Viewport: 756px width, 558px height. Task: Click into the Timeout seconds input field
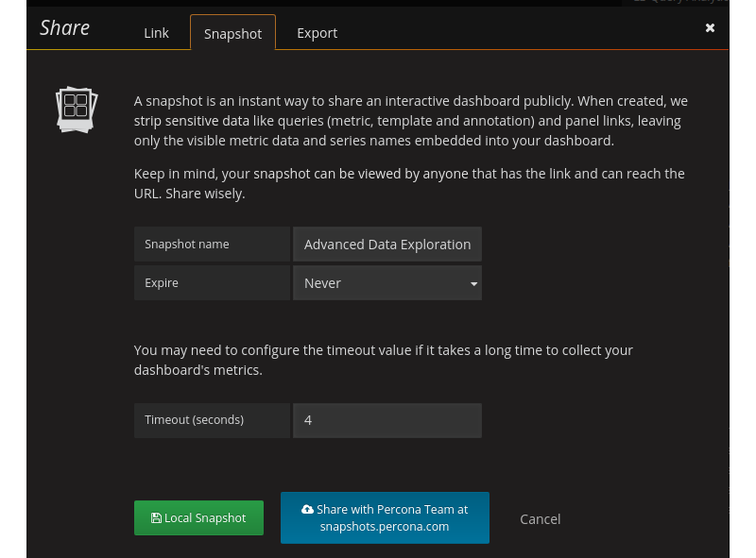tap(387, 421)
